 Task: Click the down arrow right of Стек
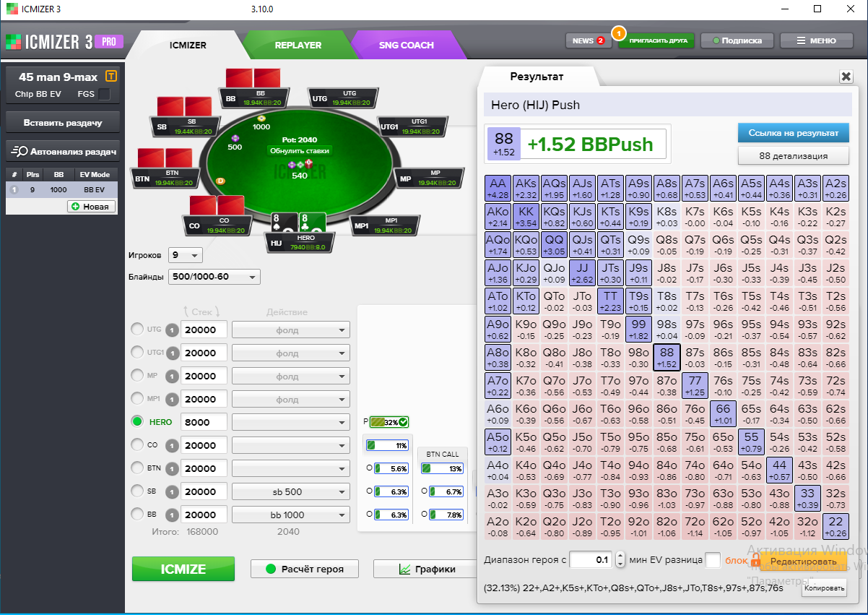point(219,312)
